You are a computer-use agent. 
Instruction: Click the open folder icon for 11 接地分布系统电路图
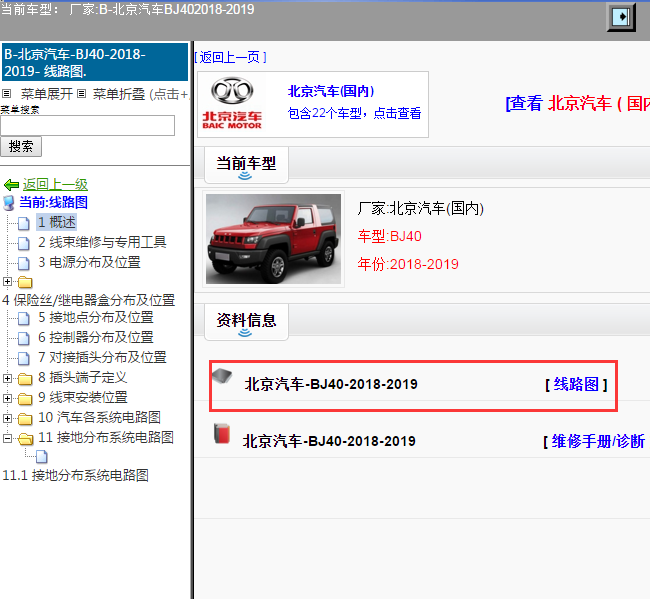coord(25,438)
